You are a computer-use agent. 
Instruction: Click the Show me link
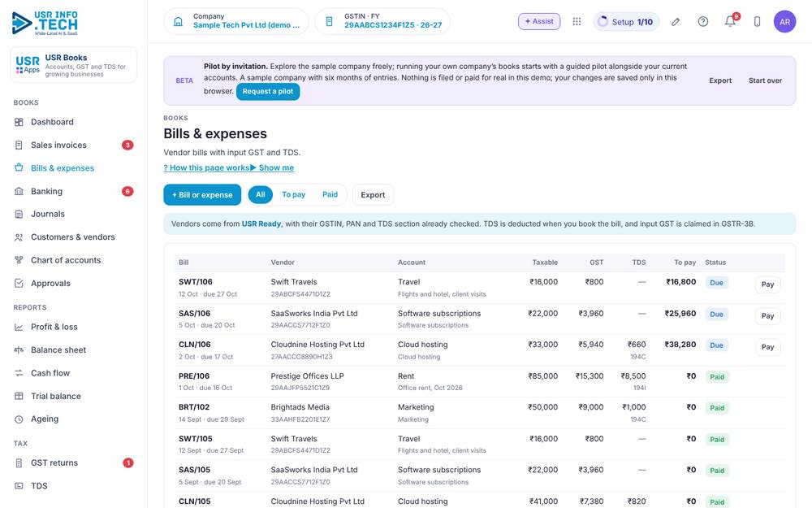[272, 167]
